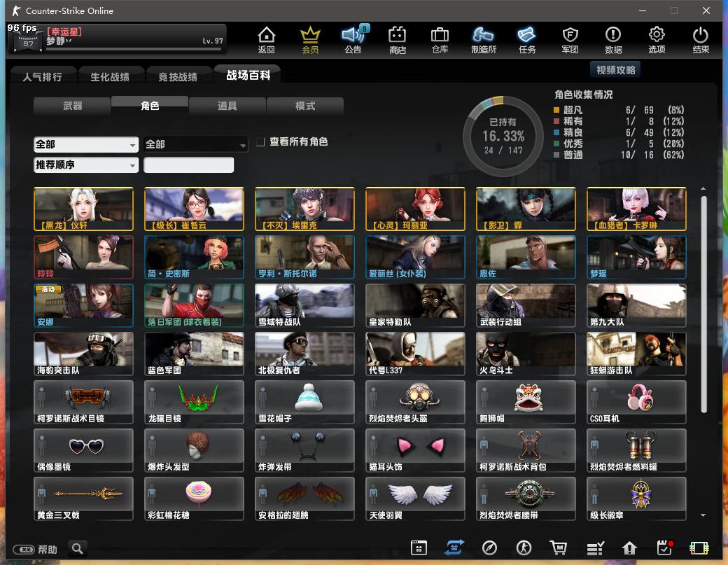Select the 【黑龙】仪轩 character card
Viewport: 728px width, 565px height.
(83, 209)
